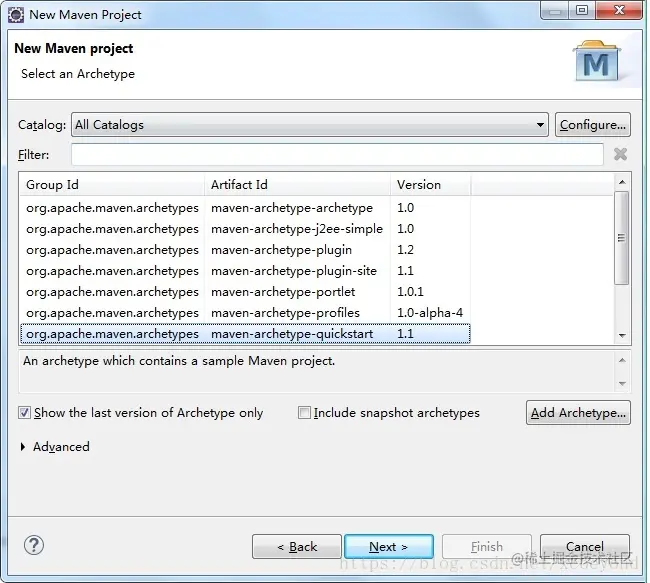Select the maven-archetype-portlet row
The image size is (650, 583).
[x=245, y=292]
